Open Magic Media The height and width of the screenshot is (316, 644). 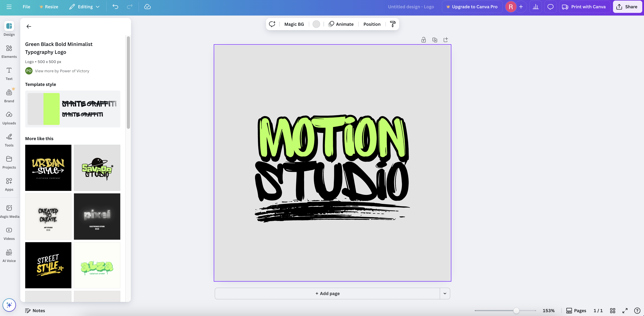[x=9, y=211]
